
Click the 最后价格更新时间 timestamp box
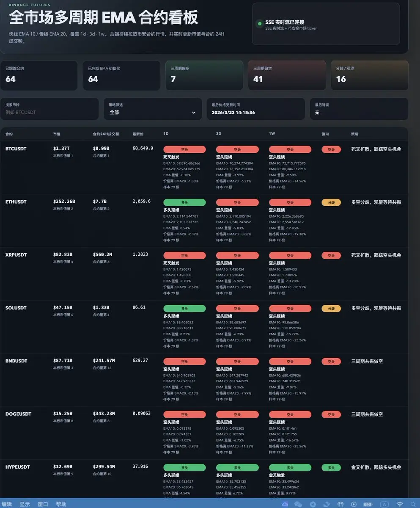pos(256,109)
